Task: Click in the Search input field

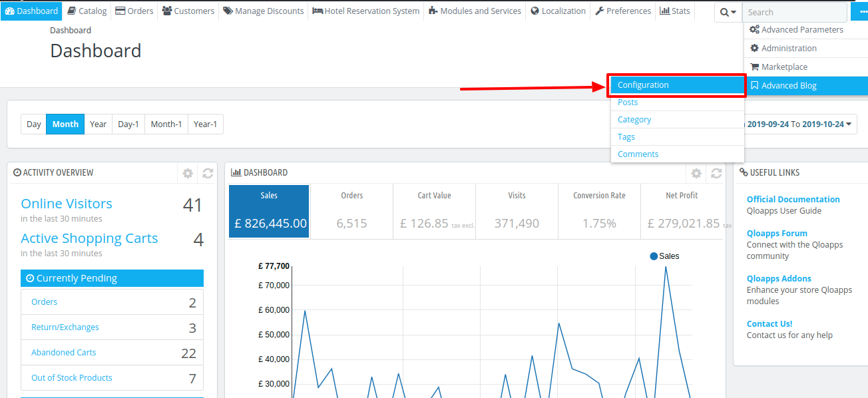Action: [x=795, y=12]
